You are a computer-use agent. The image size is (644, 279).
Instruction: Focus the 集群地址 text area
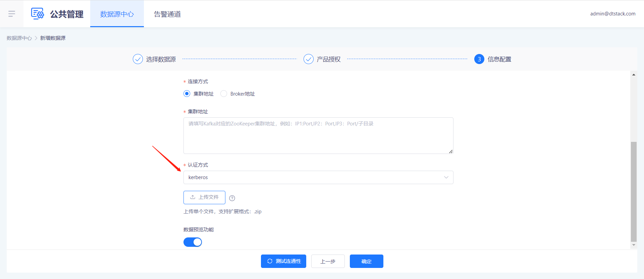[x=318, y=135]
